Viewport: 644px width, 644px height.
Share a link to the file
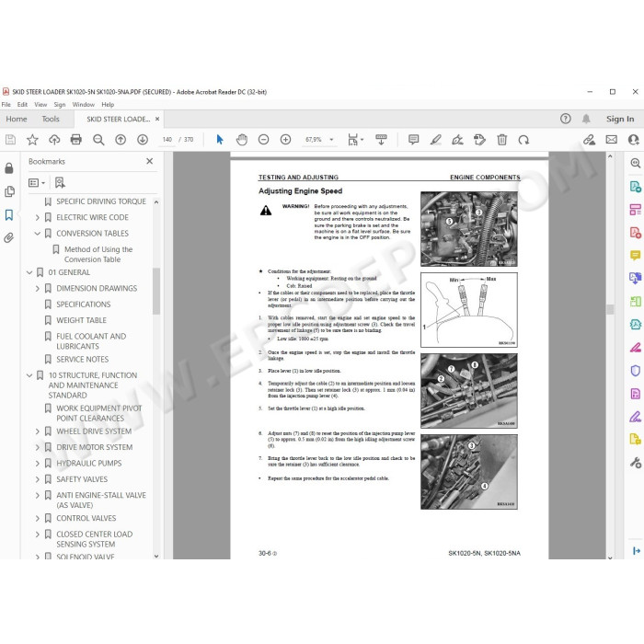tap(590, 140)
